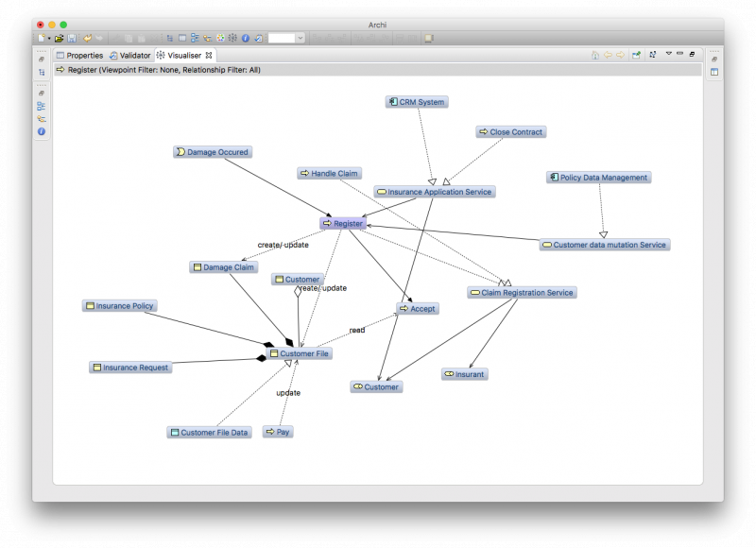Open the Visualiser view menu triangle
The image size is (756, 548).
[x=669, y=54]
